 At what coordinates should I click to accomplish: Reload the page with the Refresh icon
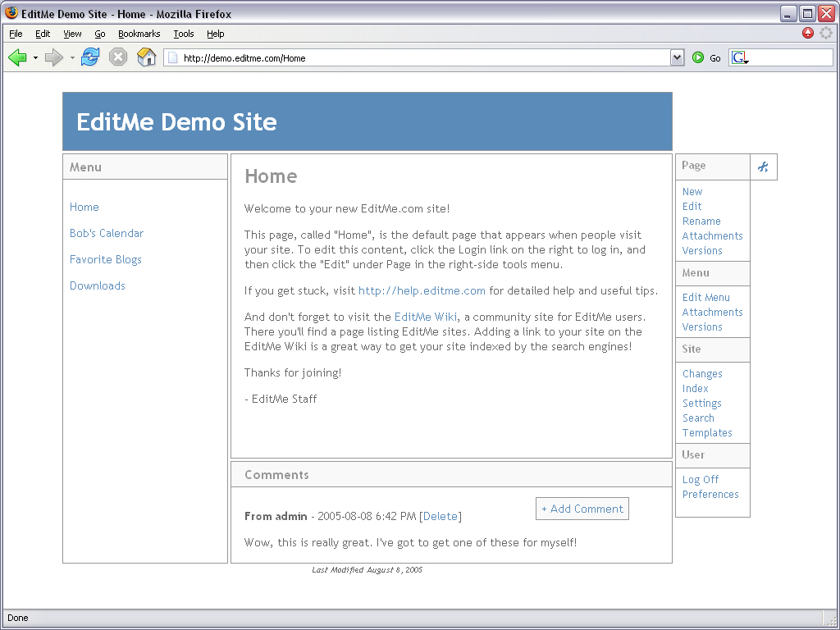click(x=90, y=57)
